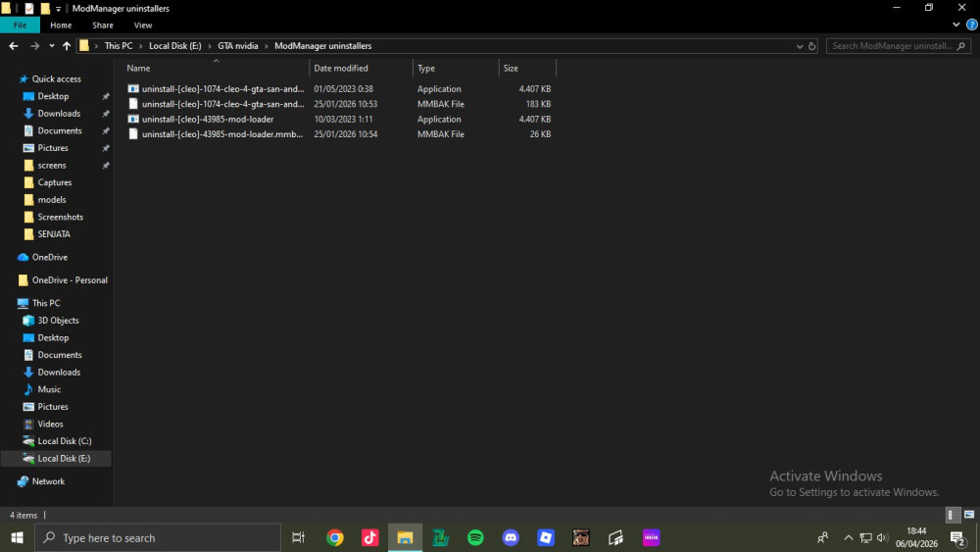The image size is (980, 552).
Task: Open Task View
Action: (x=298, y=537)
